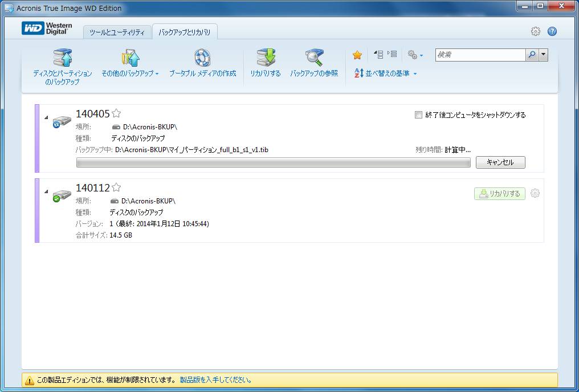
Task: Click the backup file path ending full_b1_s1_v1.tib
Action: point(191,150)
